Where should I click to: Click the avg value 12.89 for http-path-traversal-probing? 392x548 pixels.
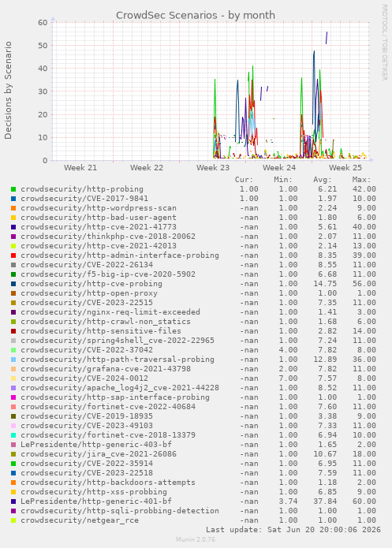coord(325,360)
